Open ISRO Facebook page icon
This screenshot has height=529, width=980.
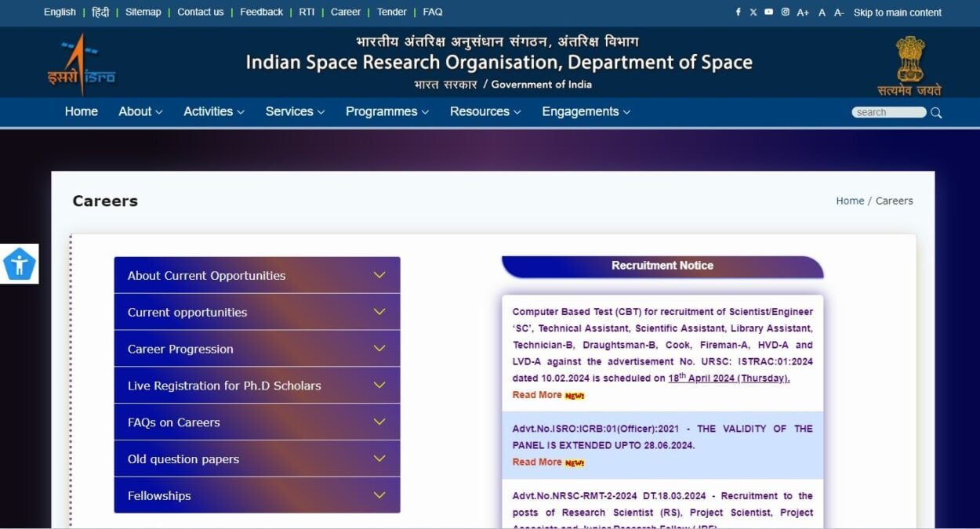(x=738, y=12)
